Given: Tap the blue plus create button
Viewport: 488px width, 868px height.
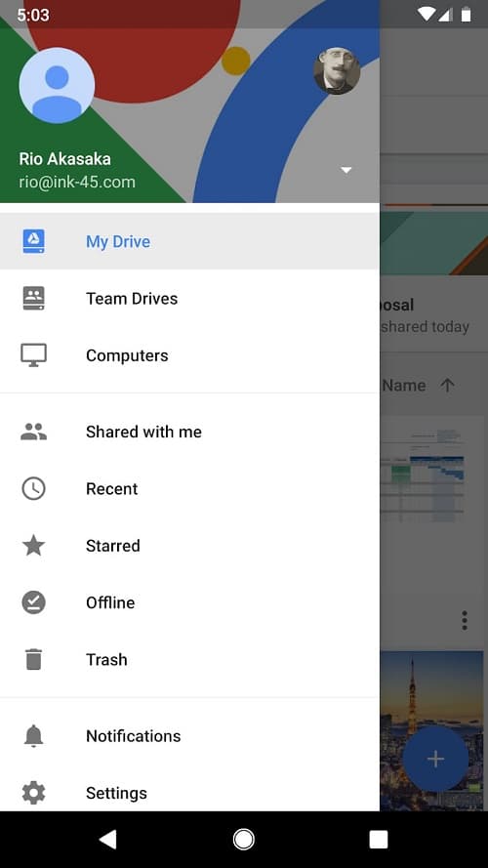Looking at the screenshot, I should tap(435, 759).
